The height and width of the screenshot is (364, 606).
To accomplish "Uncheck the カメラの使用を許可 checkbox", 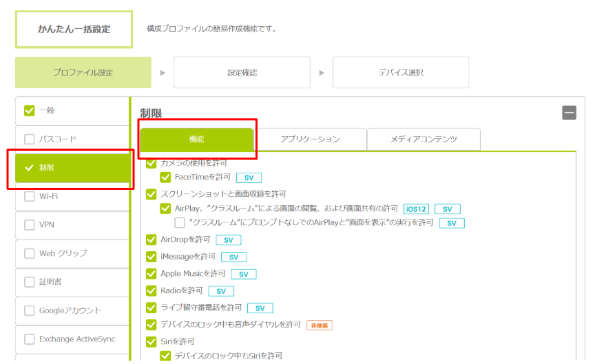I will [151, 163].
